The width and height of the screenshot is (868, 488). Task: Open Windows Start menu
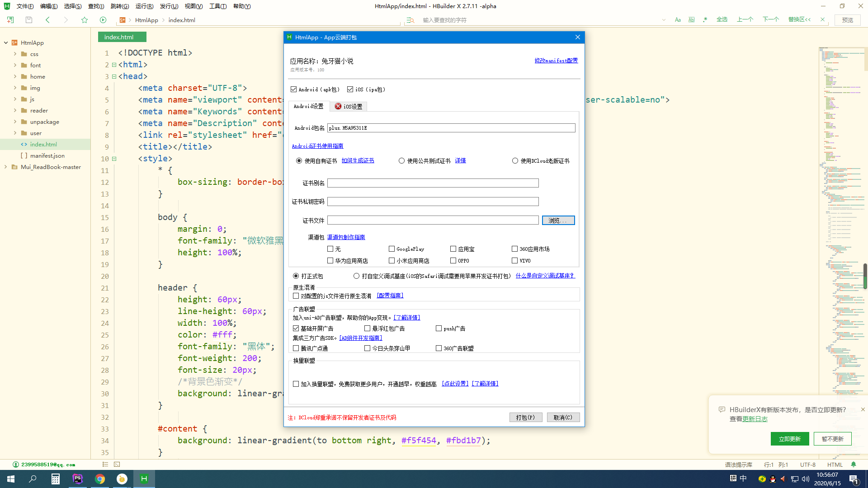click(11, 479)
